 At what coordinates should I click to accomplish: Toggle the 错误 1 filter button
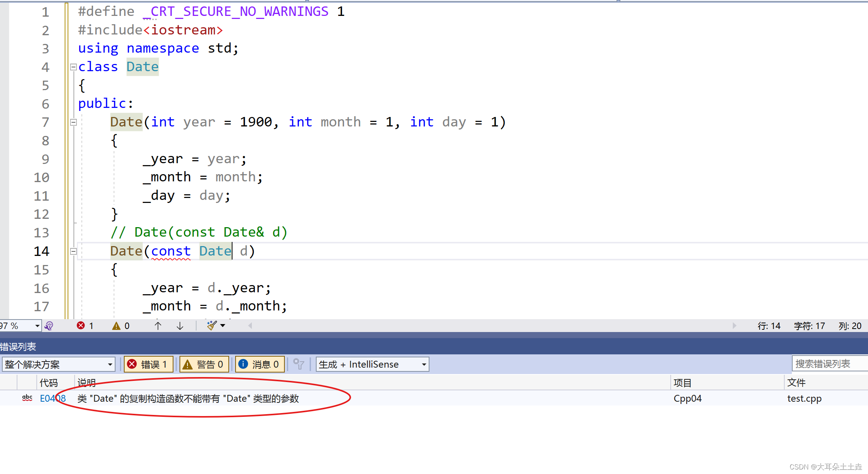click(148, 364)
